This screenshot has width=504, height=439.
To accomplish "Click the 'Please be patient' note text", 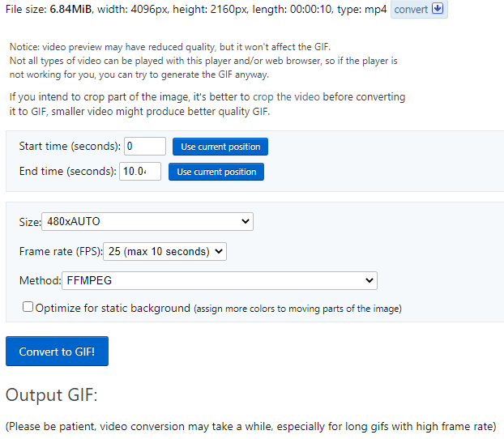I will coord(251,427).
